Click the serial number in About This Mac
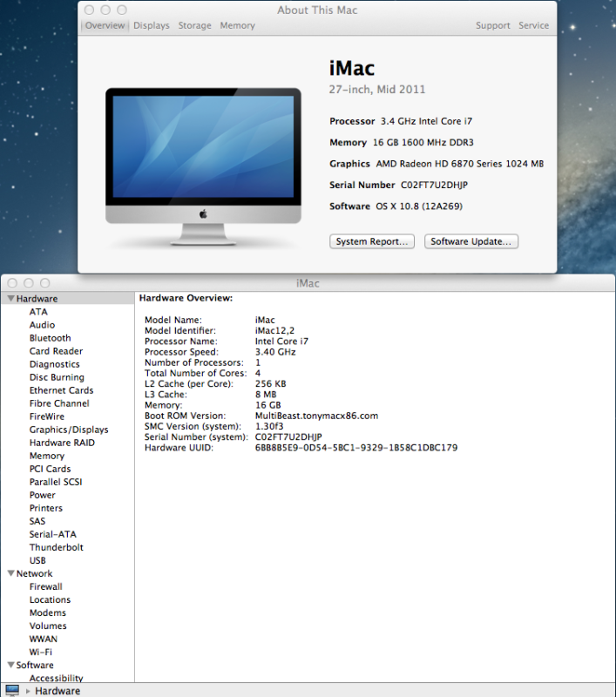Image resolution: width=616 pixels, height=697 pixels. click(434, 185)
